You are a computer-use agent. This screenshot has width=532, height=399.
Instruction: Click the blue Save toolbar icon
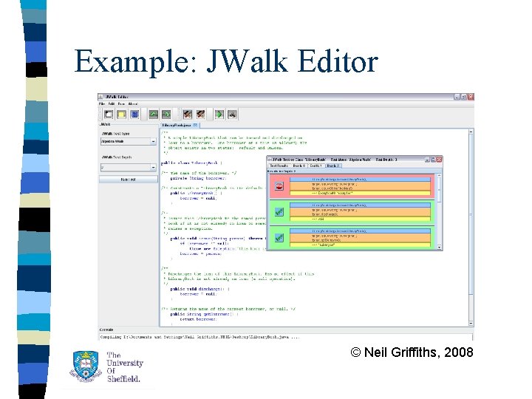coord(134,115)
